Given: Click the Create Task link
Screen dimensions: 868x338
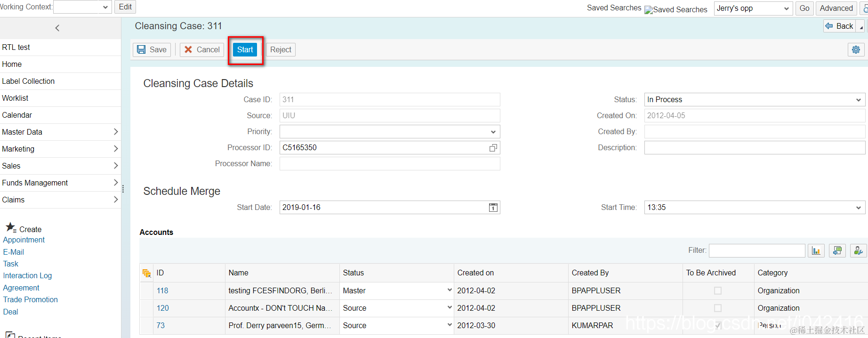Looking at the screenshot, I should (11, 264).
